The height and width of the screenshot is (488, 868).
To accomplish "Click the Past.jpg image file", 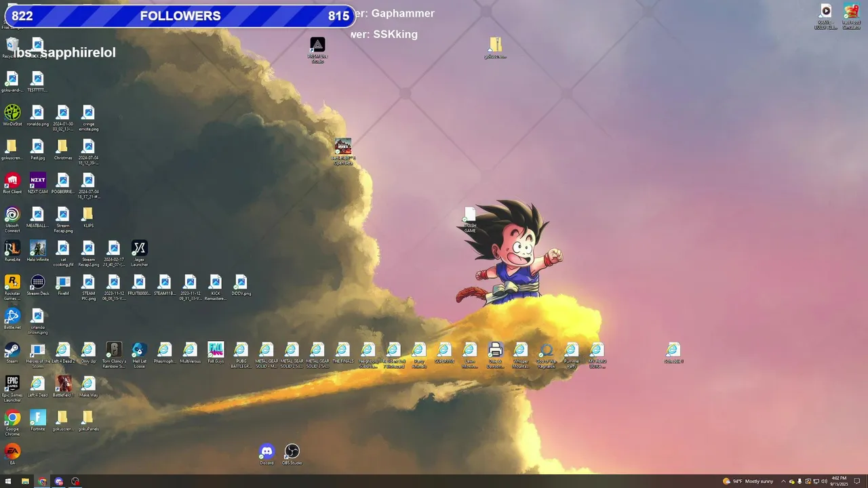I will point(37,150).
